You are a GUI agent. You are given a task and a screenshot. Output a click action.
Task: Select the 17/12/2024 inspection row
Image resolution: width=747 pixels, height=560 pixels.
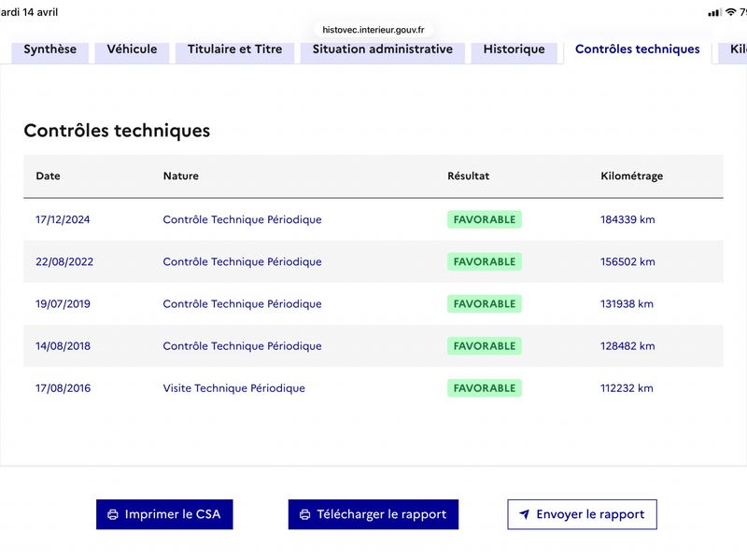373,219
